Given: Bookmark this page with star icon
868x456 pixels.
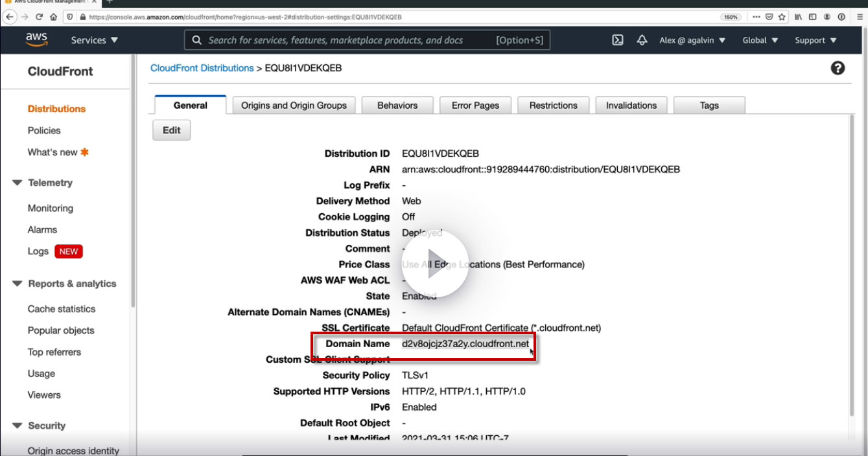Looking at the screenshot, I should tap(782, 17).
